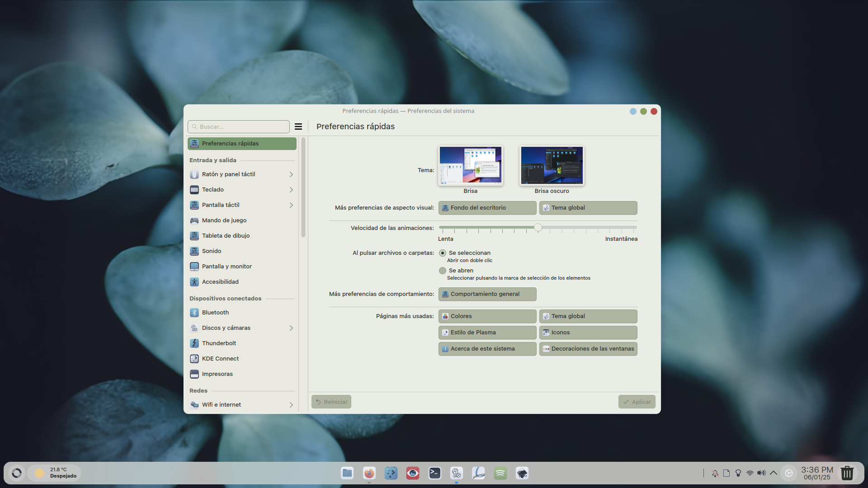Click the lightbulb tray icon

pyautogui.click(x=738, y=473)
